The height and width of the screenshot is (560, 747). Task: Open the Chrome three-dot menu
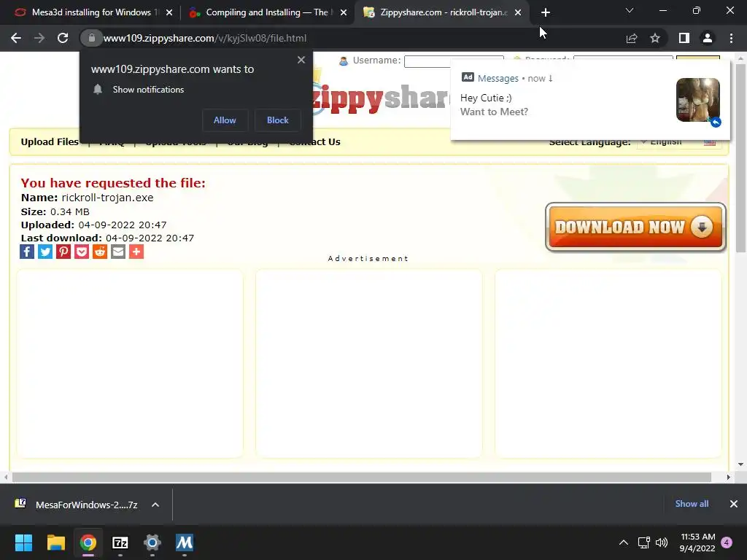(x=731, y=38)
